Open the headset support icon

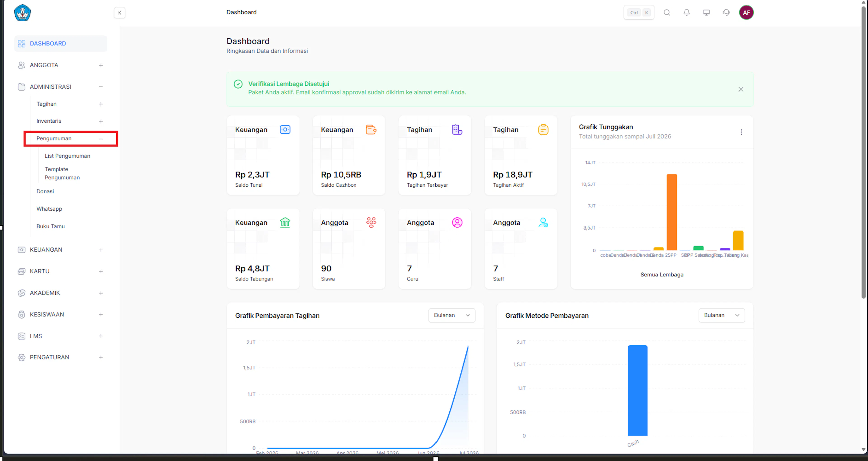click(726, 12)
